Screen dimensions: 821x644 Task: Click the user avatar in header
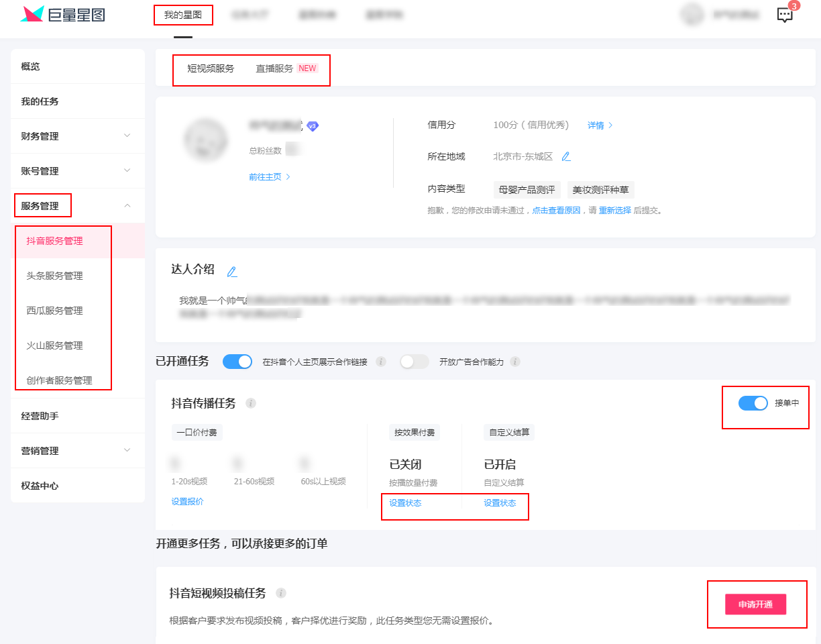click(x=692, y=15)
